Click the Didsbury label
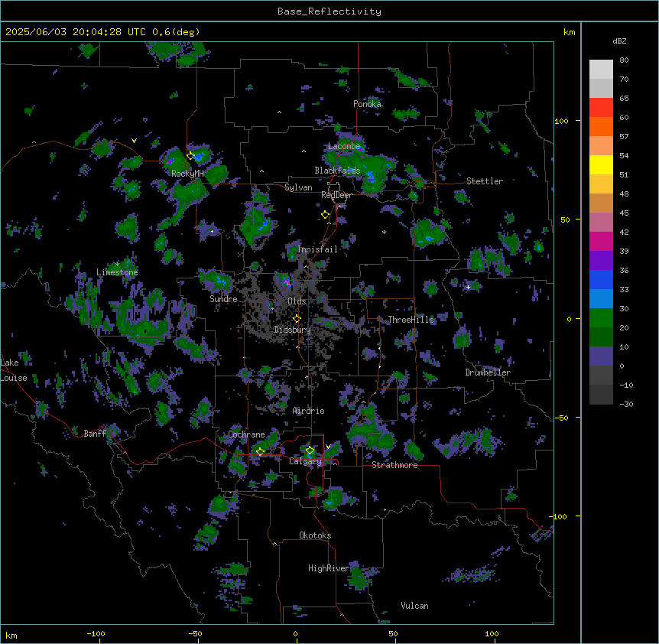The image size is (659, 644). 293,330
